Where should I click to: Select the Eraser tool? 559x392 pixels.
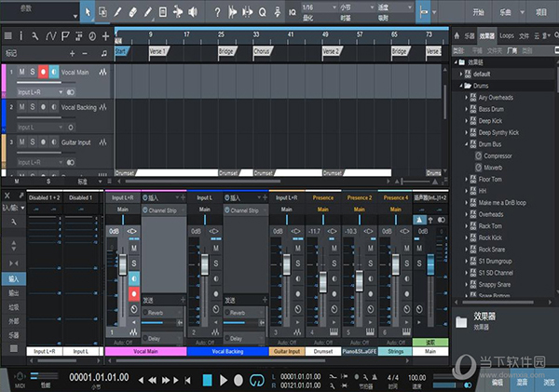pos(132,12)
